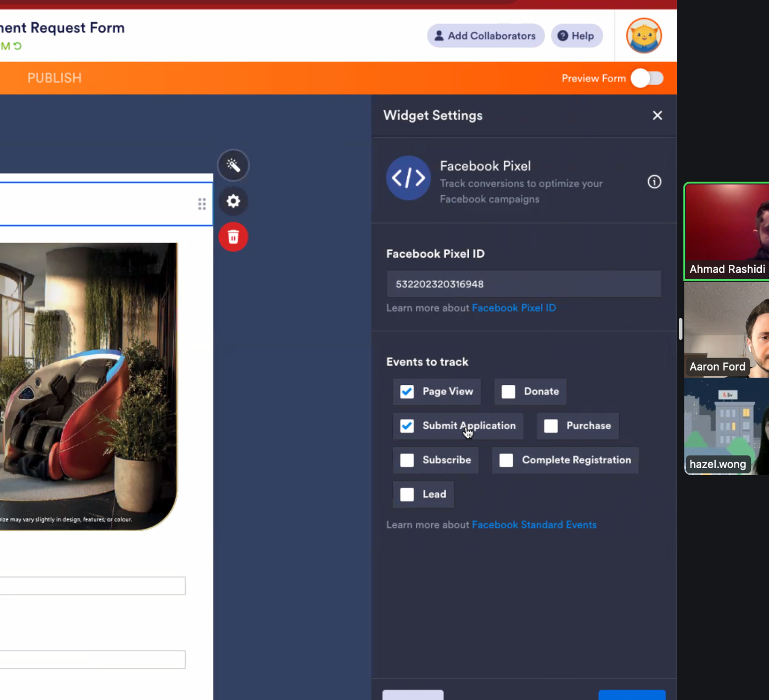Click the Facebook Pixel code icon
Viewport: 769px width, 700px height.
408,178
